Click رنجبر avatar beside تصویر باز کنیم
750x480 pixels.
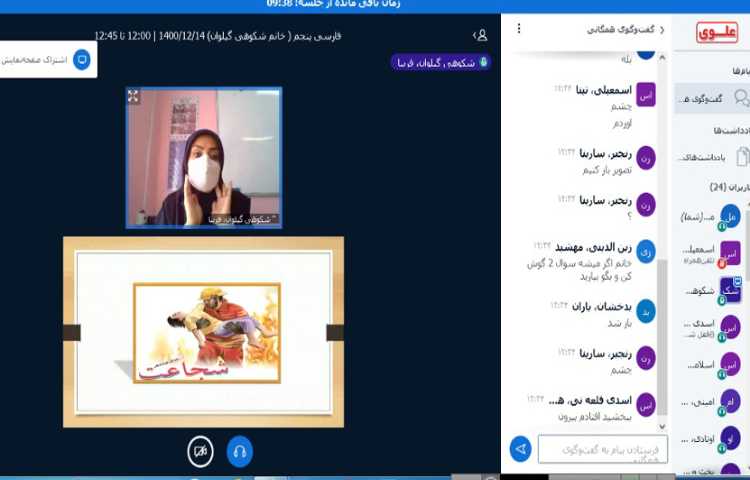pyautogui.click(x=646, y=158)
